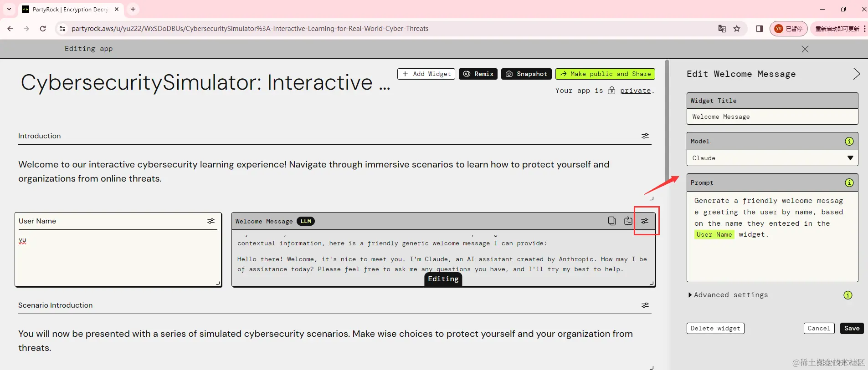
Task: Close the PartyRock browser tab
Action: [x=117, y=9]
